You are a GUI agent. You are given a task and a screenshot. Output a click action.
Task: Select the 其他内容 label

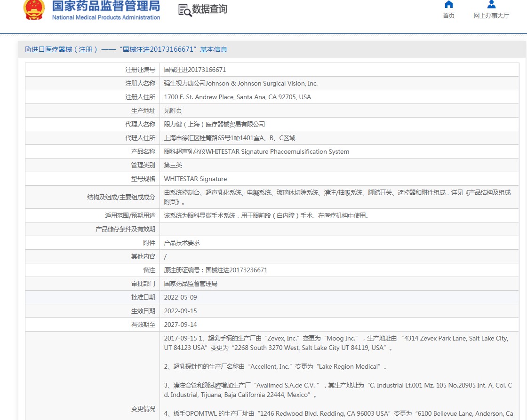coord(143,257)
